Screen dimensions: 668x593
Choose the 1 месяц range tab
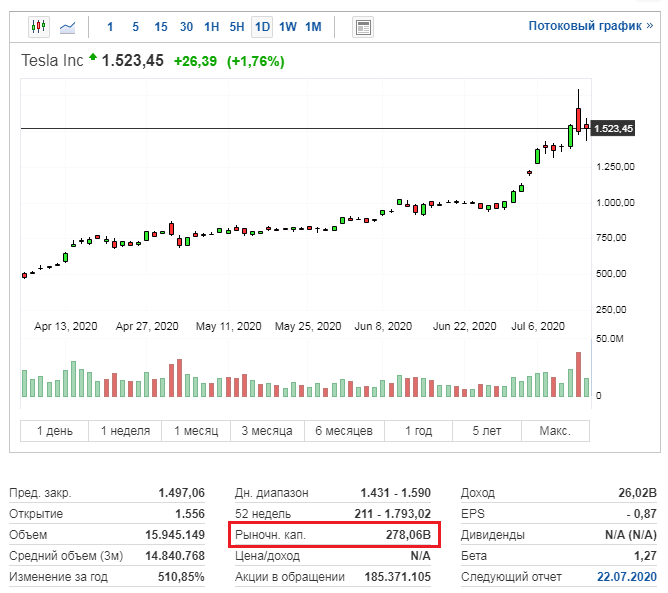196,431
